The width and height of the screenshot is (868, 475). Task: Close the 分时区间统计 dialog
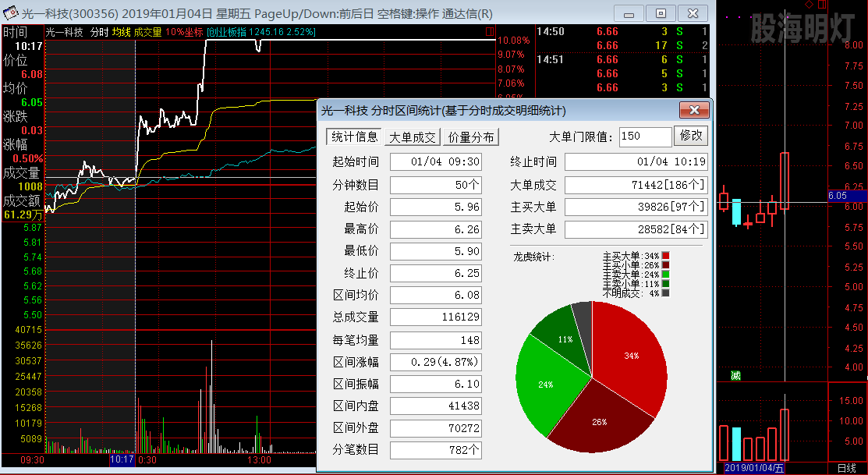[x=694, y=110]
